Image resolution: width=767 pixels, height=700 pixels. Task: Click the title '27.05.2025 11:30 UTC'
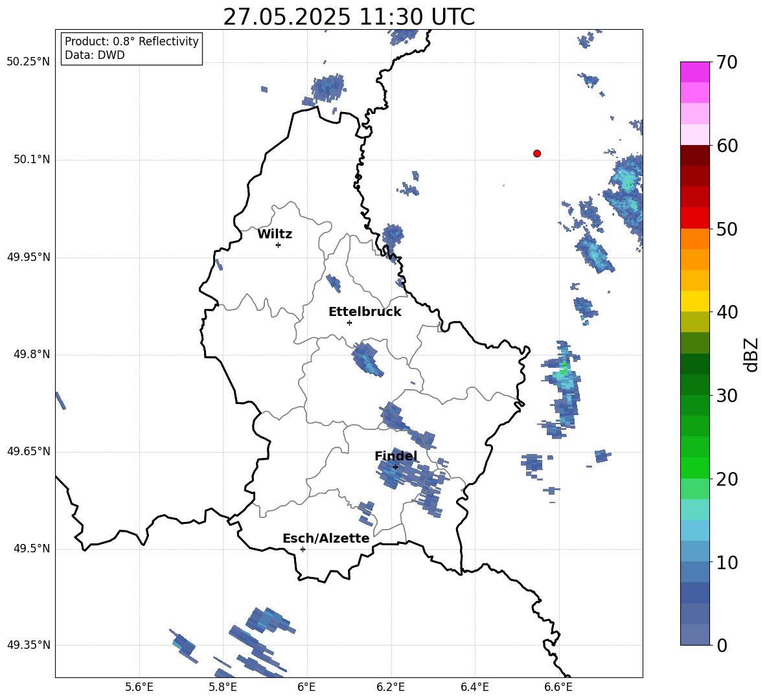(x=349, y=17)
